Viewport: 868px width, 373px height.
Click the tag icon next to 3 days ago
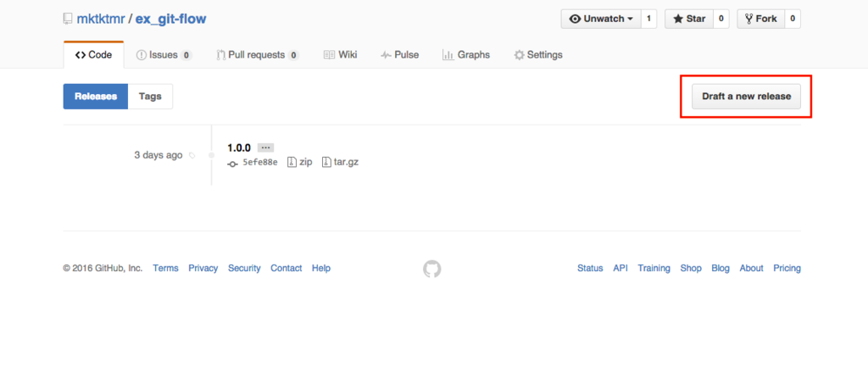click(192, 155)
